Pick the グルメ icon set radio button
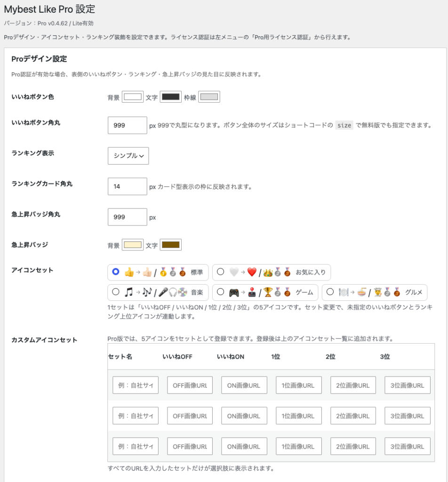The width and height of the screenshot is (448, 482). 330,292
